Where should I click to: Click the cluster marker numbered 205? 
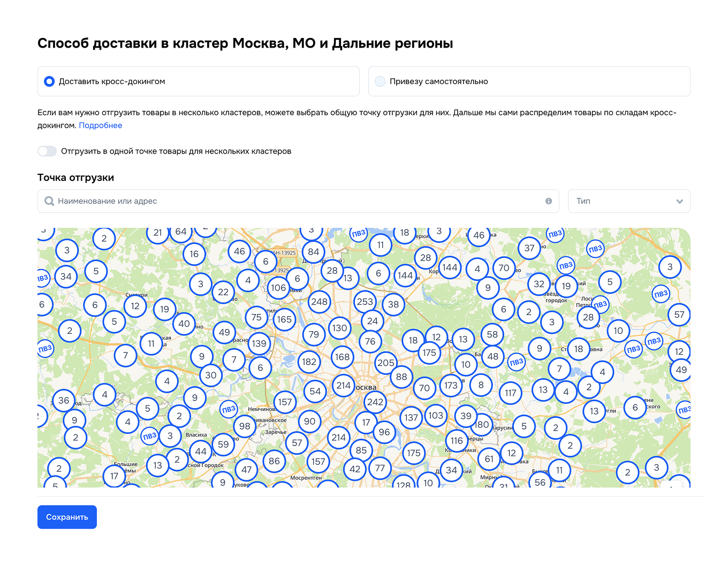(x=385, y=363)
